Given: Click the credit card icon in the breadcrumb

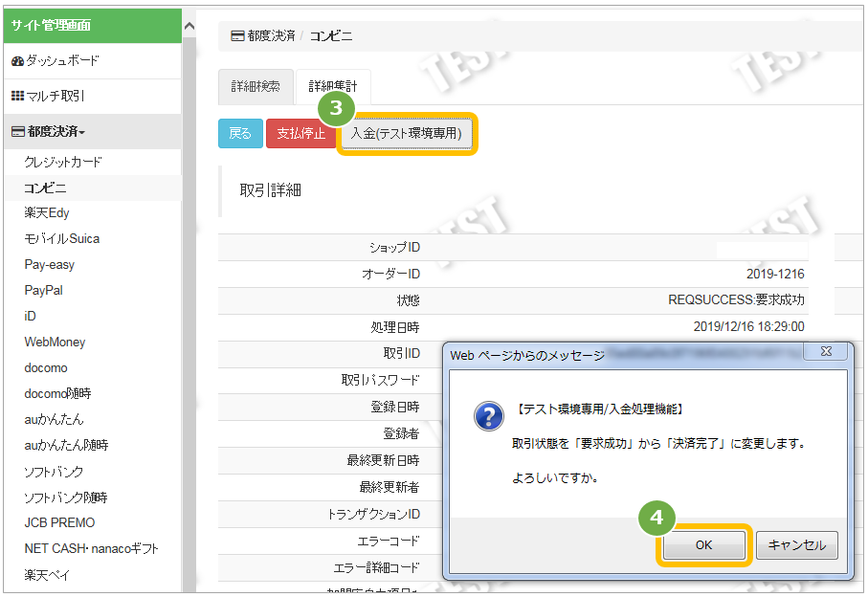Looking at the screenshot, I should click(237, 36).
